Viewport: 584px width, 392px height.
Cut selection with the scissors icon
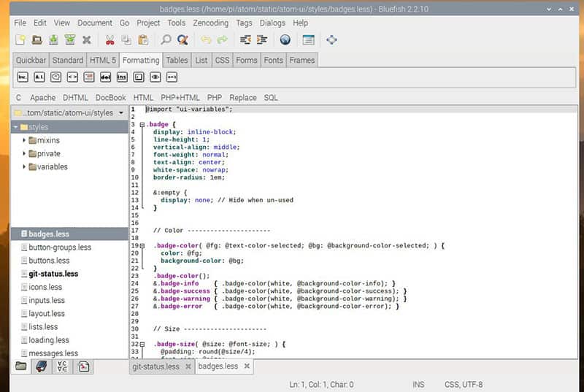coord(110,40)
